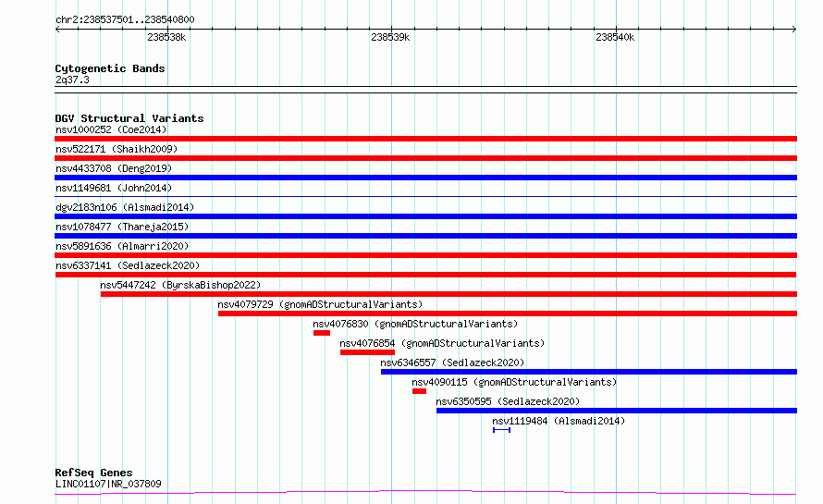
Task: Click the magenta LINC01107 gene track line
Action: point(425,493)
